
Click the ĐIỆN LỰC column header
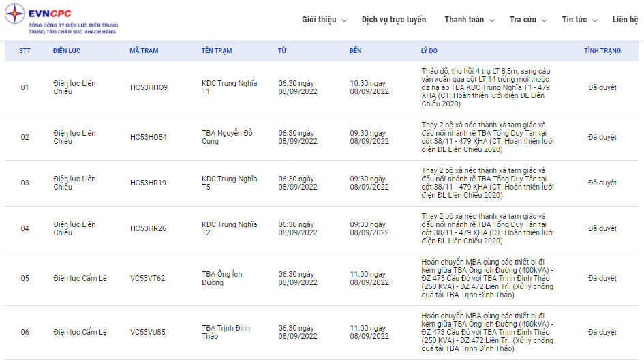(x=70, y=51)
